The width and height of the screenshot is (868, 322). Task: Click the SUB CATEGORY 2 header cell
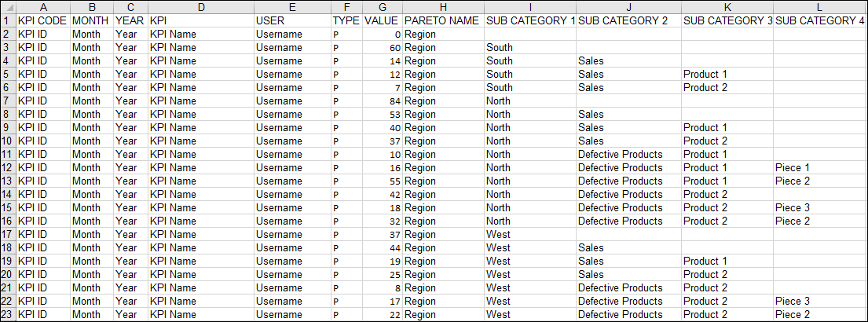click(628, 20)
